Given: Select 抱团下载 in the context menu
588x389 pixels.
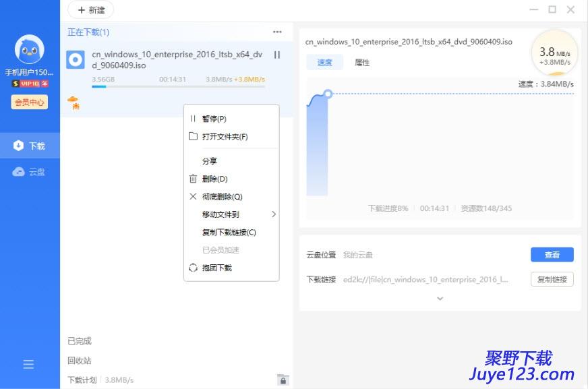Looking at the screenshot, I should [231, 268].
